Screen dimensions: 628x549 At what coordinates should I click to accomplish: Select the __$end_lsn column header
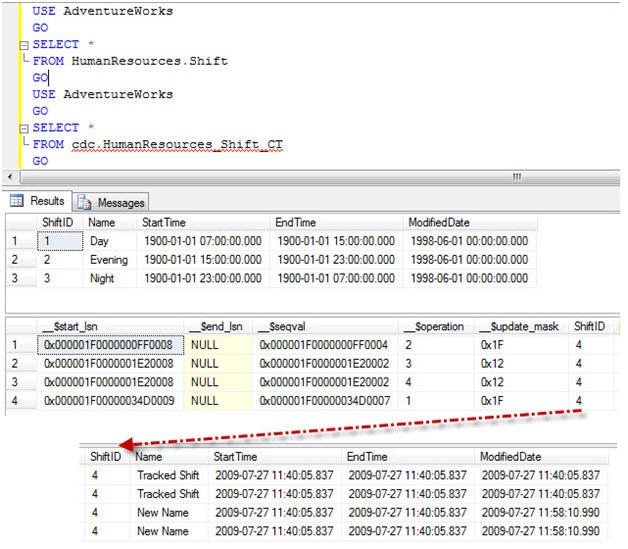218,326
